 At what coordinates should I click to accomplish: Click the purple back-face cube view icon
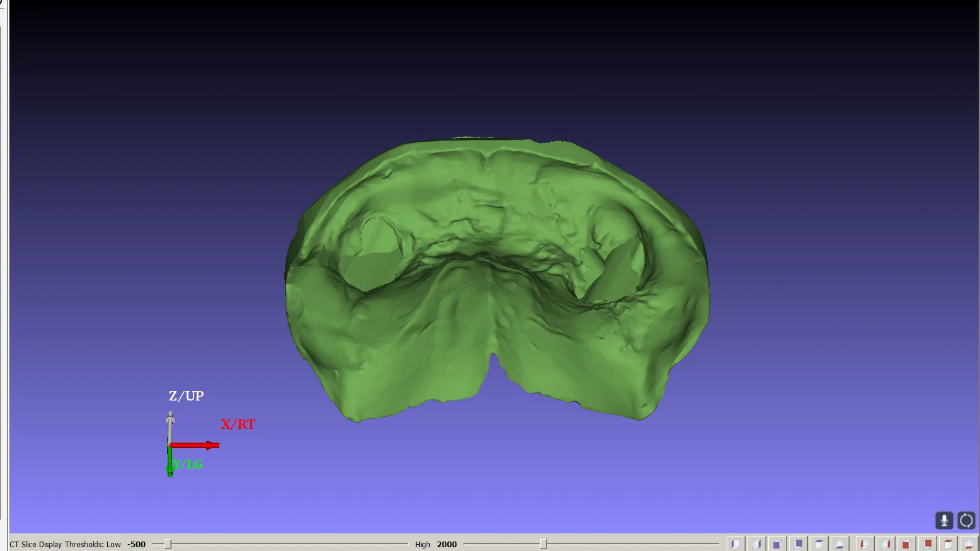pos(798,544)
